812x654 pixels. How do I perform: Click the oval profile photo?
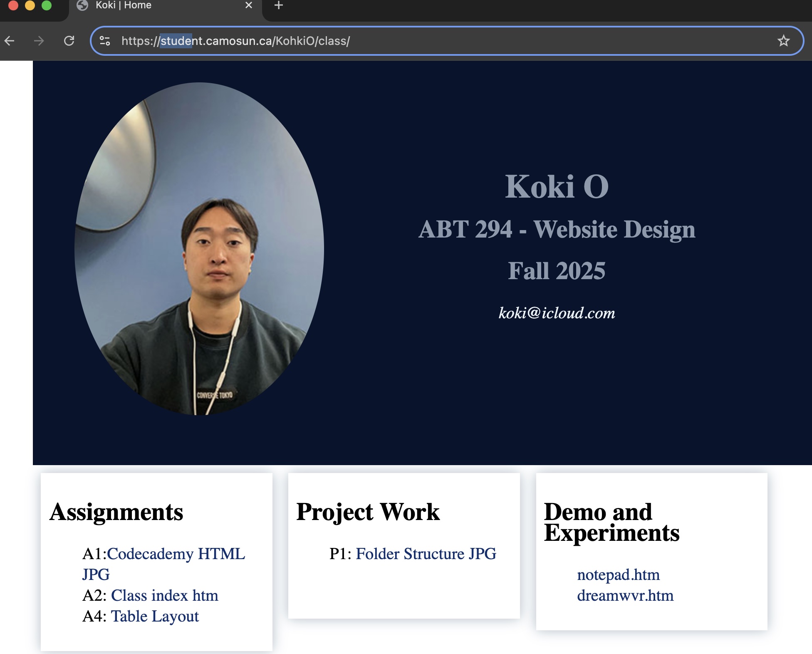(199, 249)
